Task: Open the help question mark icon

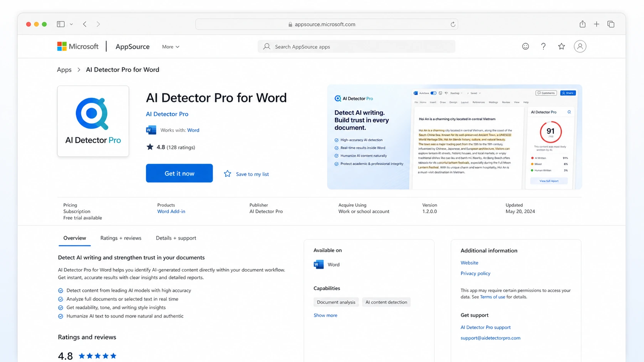Action: (543, 46)
